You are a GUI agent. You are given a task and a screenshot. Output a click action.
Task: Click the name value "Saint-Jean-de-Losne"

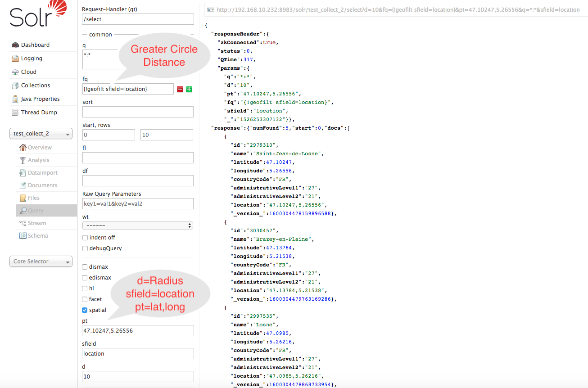coord(288,153)
